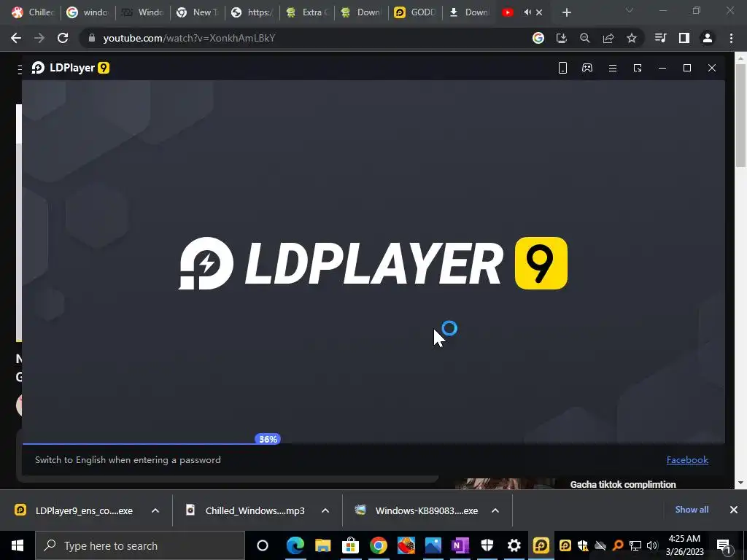Go back in Chrome browser
Image resolution: width=747 pixels, height=560 pixels.
(16, 38)
